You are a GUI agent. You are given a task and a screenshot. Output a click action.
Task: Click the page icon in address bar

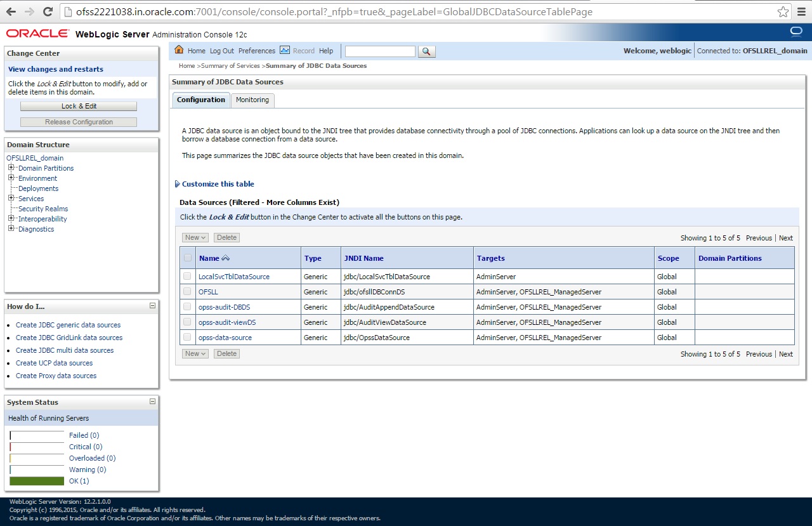[x=68, y=12]
